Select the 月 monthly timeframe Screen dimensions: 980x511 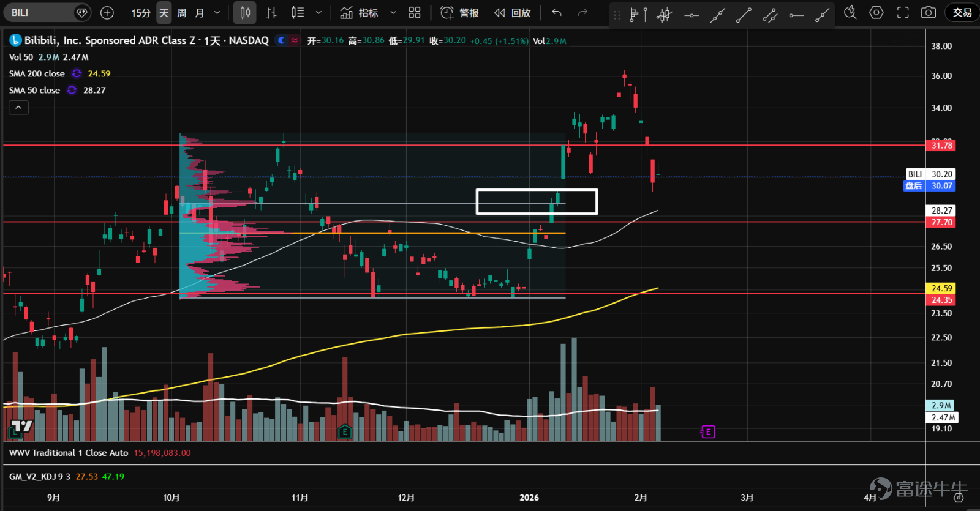200,12
